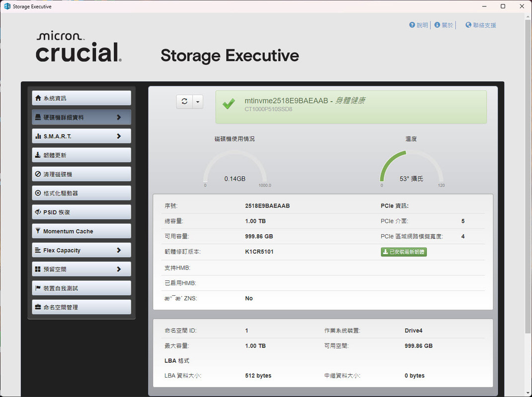
Task: Click the vertical scrollbar on the right
Action: point(528,176)
